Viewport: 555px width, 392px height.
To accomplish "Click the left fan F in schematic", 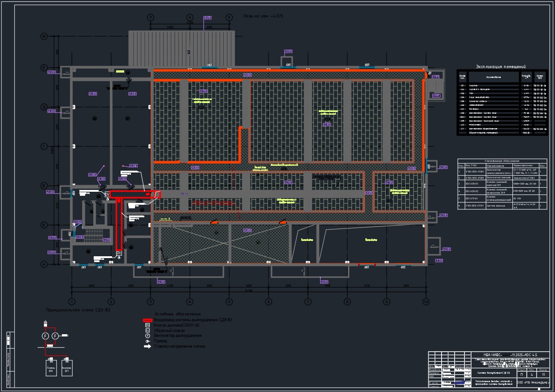I will pyautogui.click(x=45, y=336).
